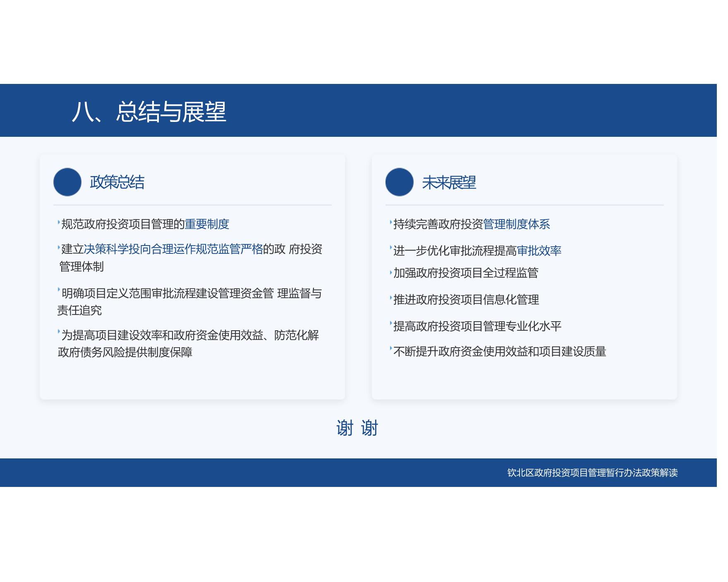
Task: Select the 提高政府投资项目管理专业化水平 bullet text
Action: click(477, 326)
